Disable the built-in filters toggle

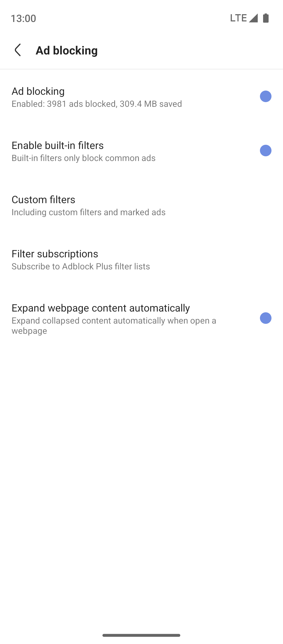265,151
